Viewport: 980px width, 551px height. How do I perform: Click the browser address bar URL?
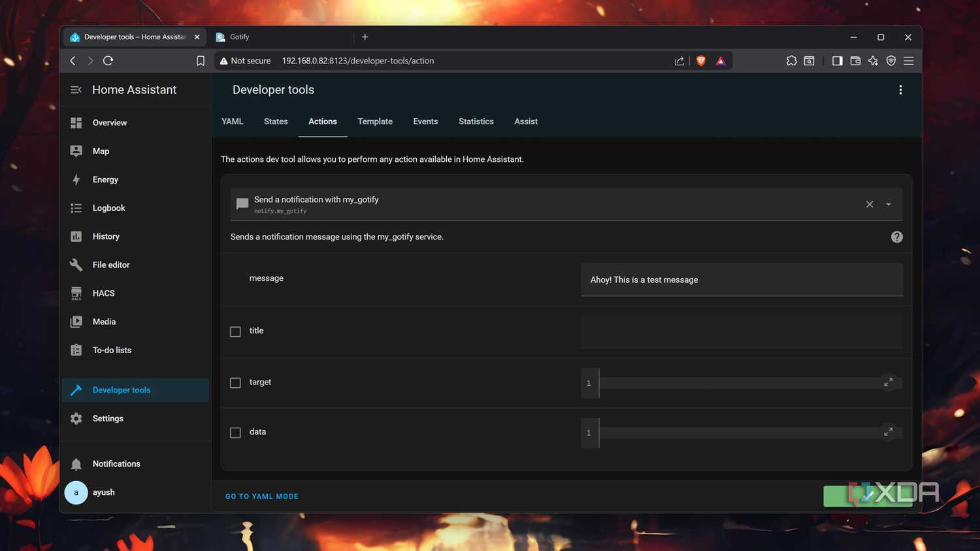click(x=358, y=61)
